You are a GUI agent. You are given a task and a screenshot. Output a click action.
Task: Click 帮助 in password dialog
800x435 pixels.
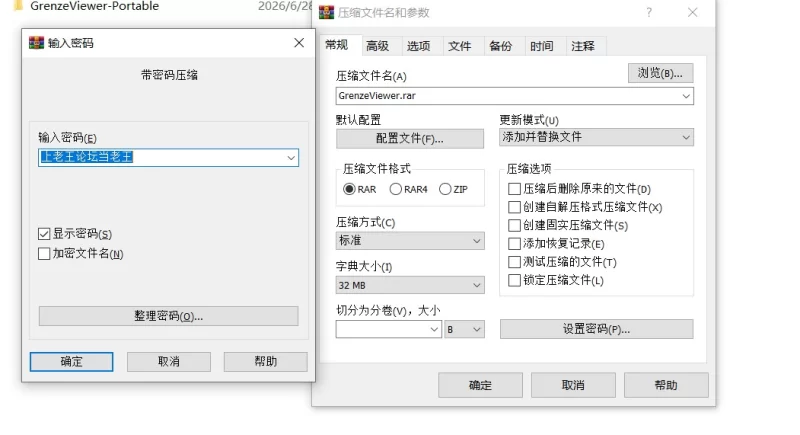pyautogui.click(x=265, y=362)
